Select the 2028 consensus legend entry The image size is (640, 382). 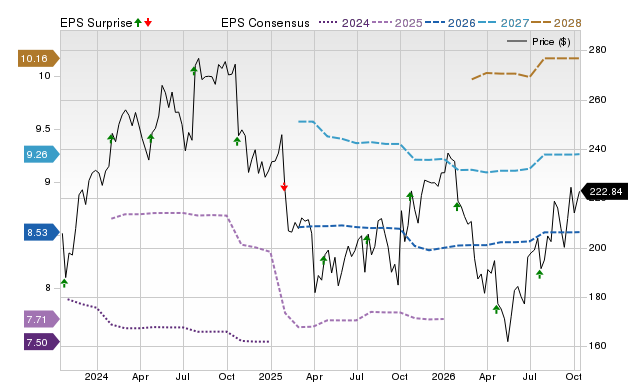click(556, 23)
